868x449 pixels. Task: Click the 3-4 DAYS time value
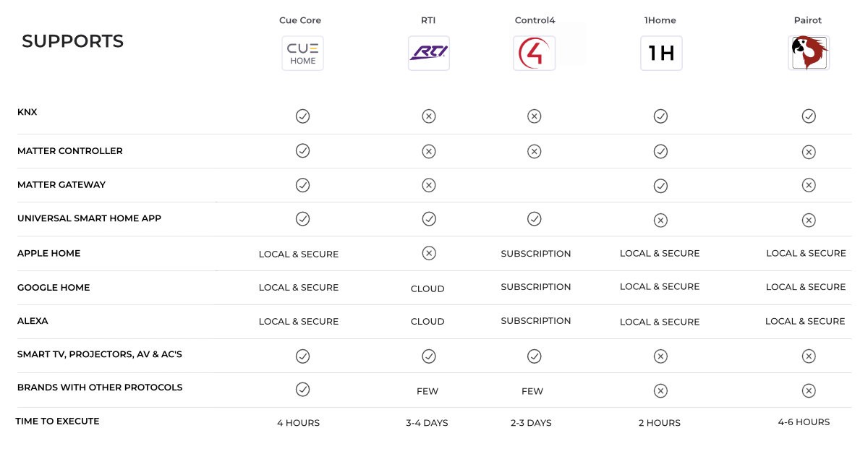coord(427,423)
